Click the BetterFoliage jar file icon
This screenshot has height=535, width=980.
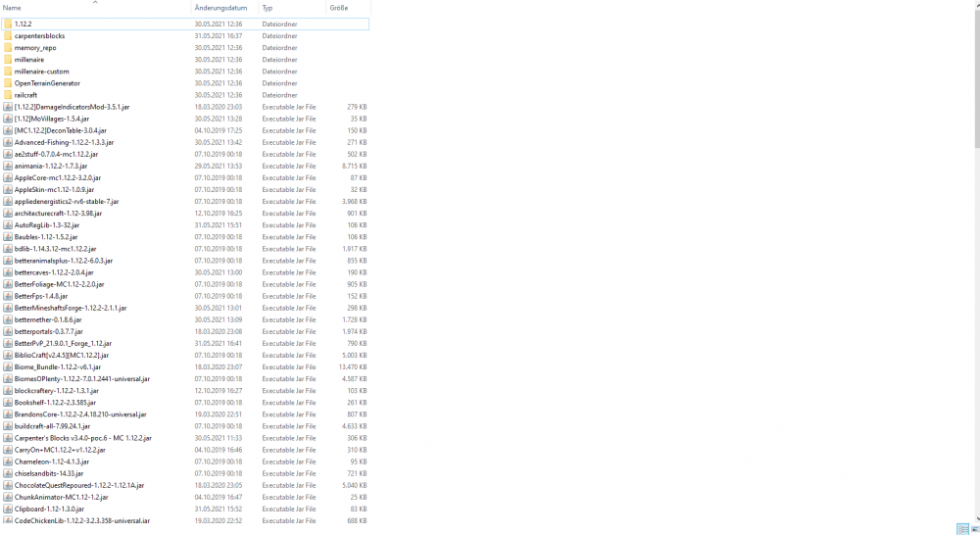[x=8, y=284]
